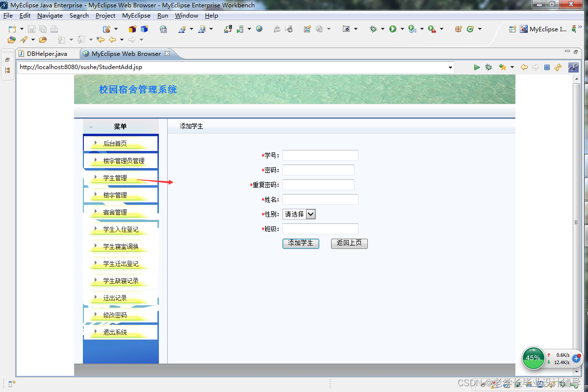
Task: Select the Debug bug icon in toolbar
Action: (373, 29)
